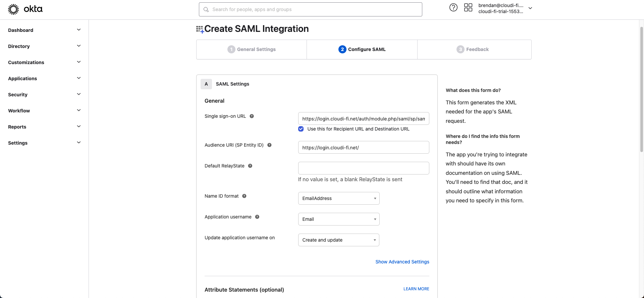This screenshot has width=644, height=298.
Task: Click the Okta logo icon
Action: point(13,9)
